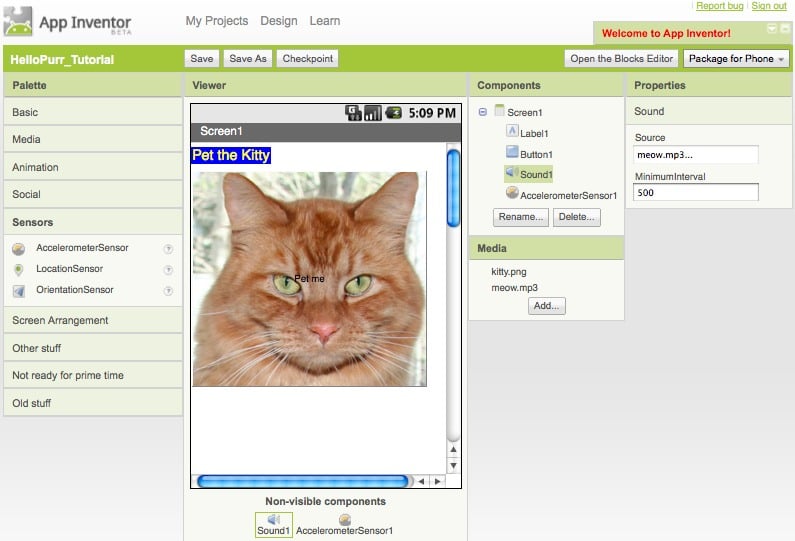The width and height of the screenshot is (795, 541).
Task: Open help for LocationSensor
Action: [x=168, y=270]
